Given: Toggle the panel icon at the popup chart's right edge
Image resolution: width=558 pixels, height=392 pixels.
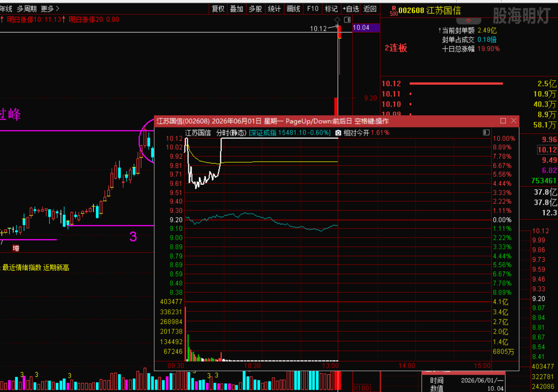Looking at the screenshot, I should (486, 132).
